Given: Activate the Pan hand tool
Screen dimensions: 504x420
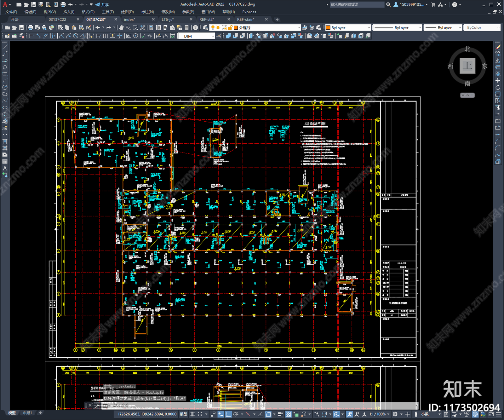Looking at the screenshot, I should pos(122,28).
